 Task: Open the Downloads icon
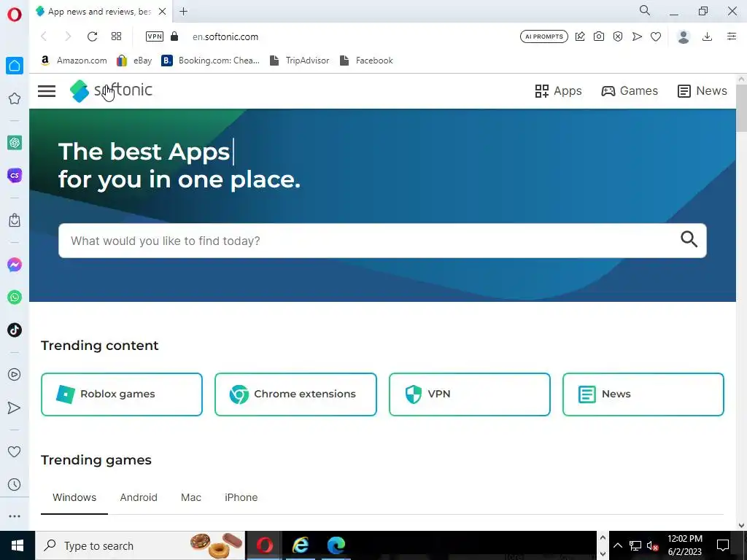click(x=708, y=36)
